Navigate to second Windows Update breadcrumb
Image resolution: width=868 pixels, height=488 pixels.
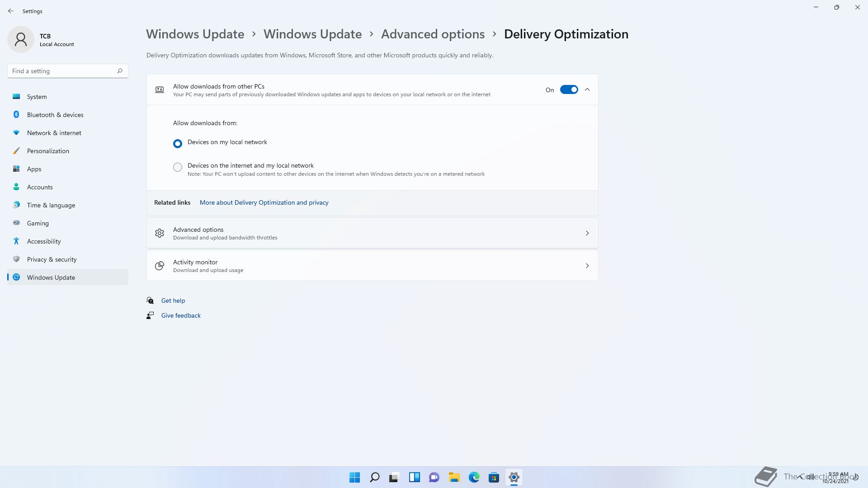point(312,34)
